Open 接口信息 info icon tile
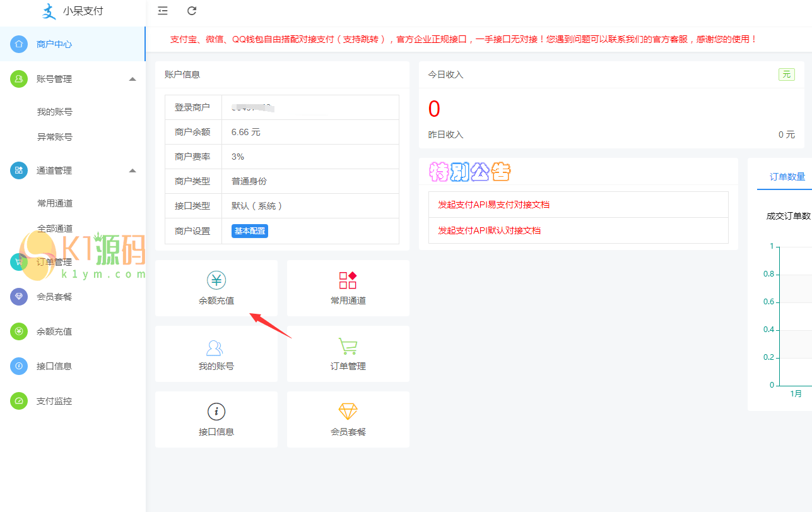 [x=216, y=412]
